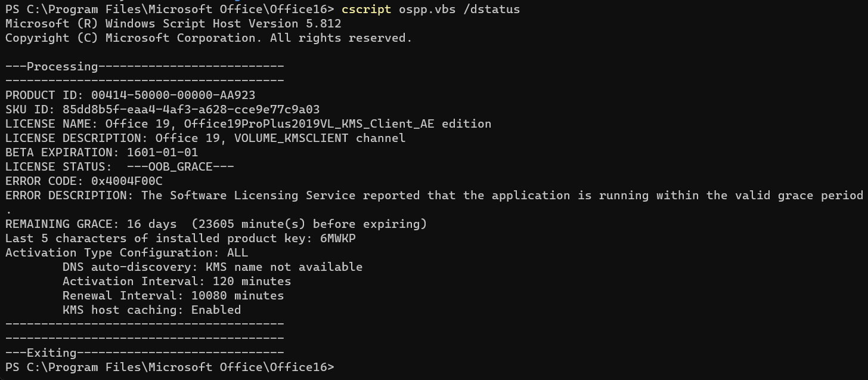This screenshot has height=380, width=868.
Task: Click the 'DNS auto-discovery: KMS name not available' line
Action: (212, 267)
